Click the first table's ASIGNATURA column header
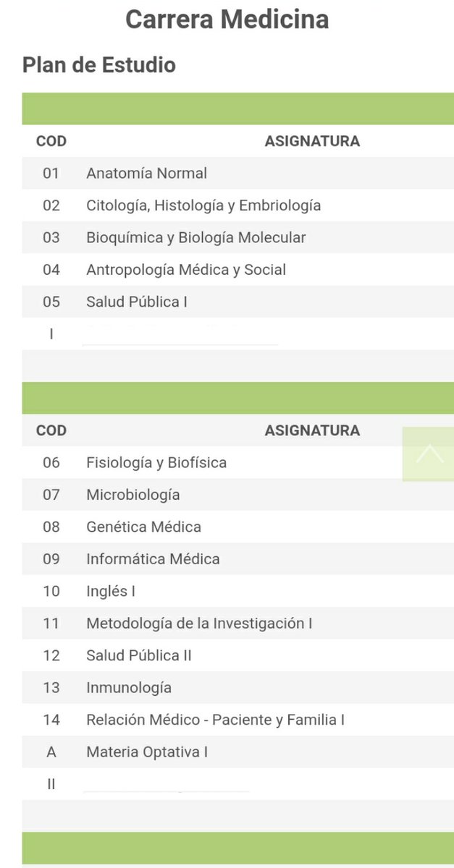The width and height of the screenshot is (454, 868). (312, 141)
